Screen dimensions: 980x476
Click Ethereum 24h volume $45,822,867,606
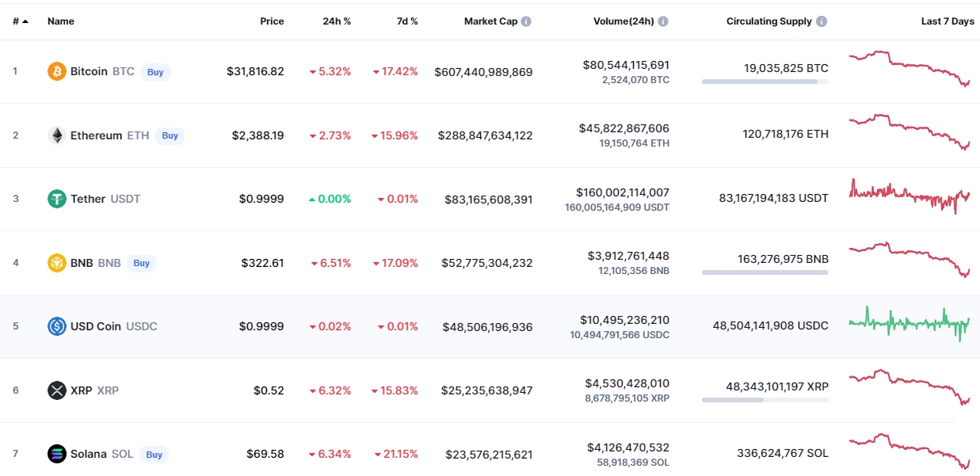pyautogui.click(x=624, y=128)
